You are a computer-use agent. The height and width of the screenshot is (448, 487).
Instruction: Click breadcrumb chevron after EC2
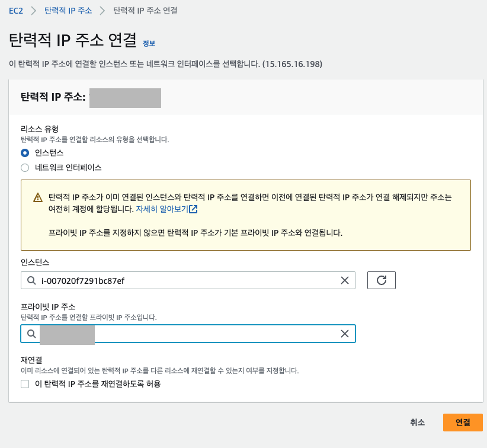coord(34,11)
